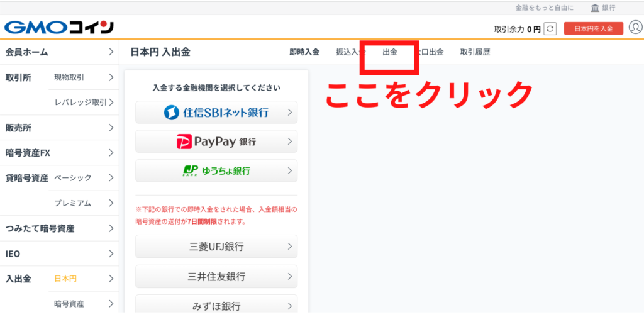Choose 住信SBIネット銀行 for deposit
Viewport: 644px width, 322px height.
pyautogui.click(x=216, y=112)
